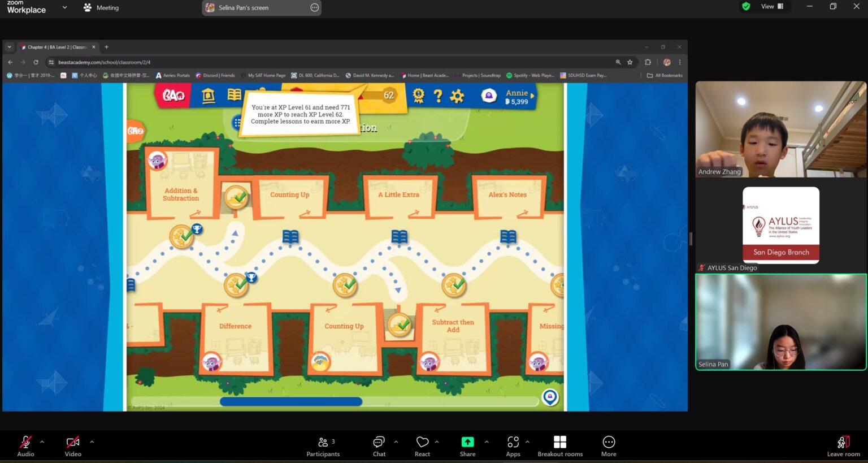Open the My SAT Home Page bookmark
Screen dimensions: 868x463
tap(263, 75)
